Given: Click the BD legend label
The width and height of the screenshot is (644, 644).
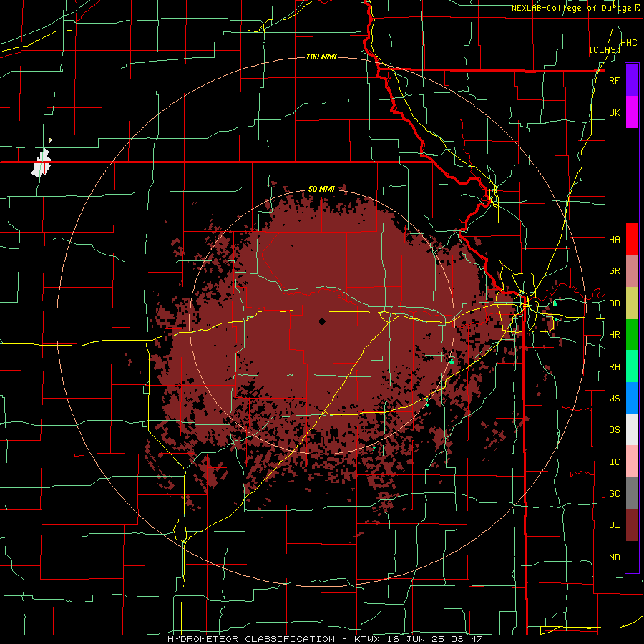Looking at the screenshot, I should 614,303.
